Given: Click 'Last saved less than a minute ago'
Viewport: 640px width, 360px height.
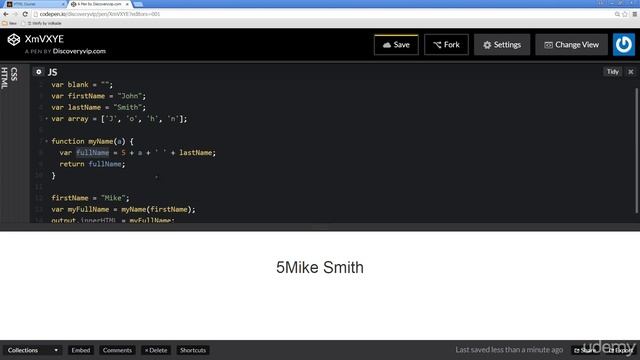Looking at the screenshot, I should point(509,350).
